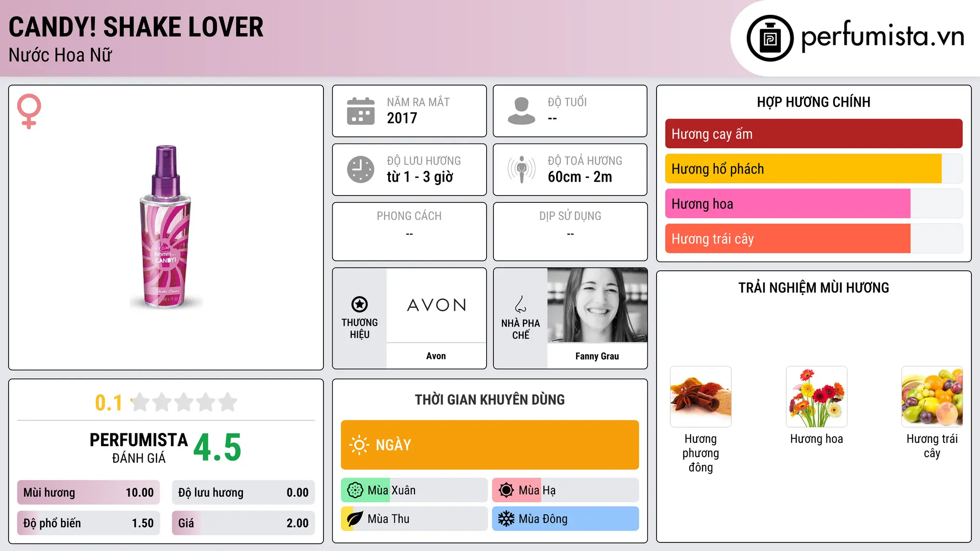Click the 'Mùa Đông' season label
This screenshot has height=551, width=980.
click(x=543, y=519)
